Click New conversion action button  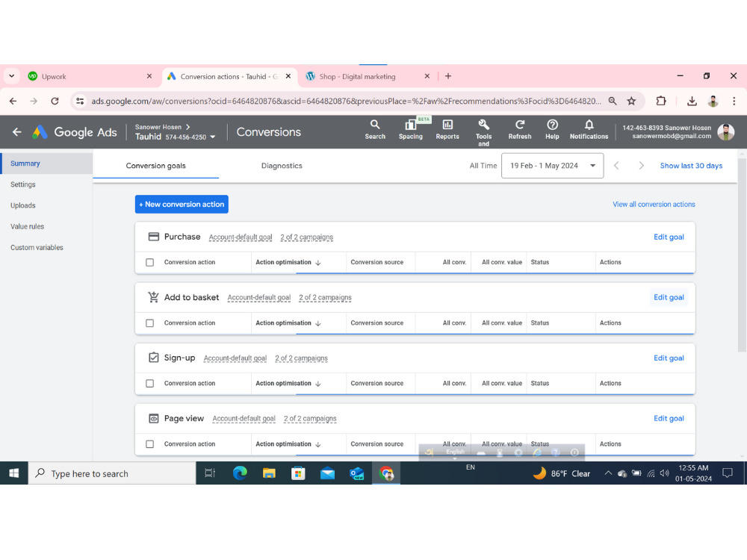[182, 205]
